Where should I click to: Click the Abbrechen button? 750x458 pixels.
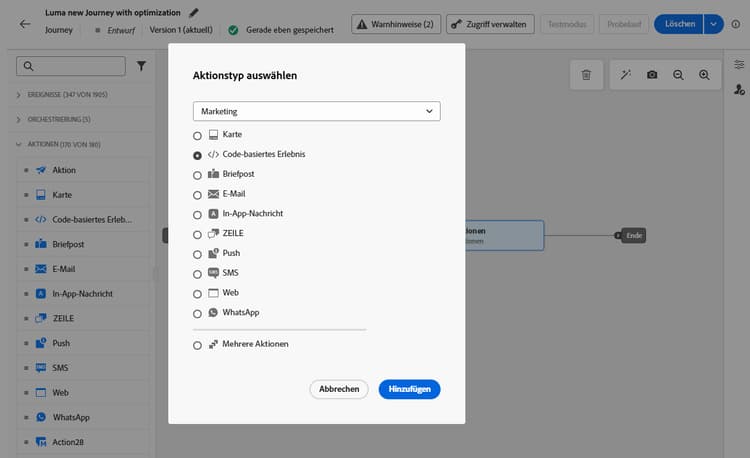click(x=339, y=389)
